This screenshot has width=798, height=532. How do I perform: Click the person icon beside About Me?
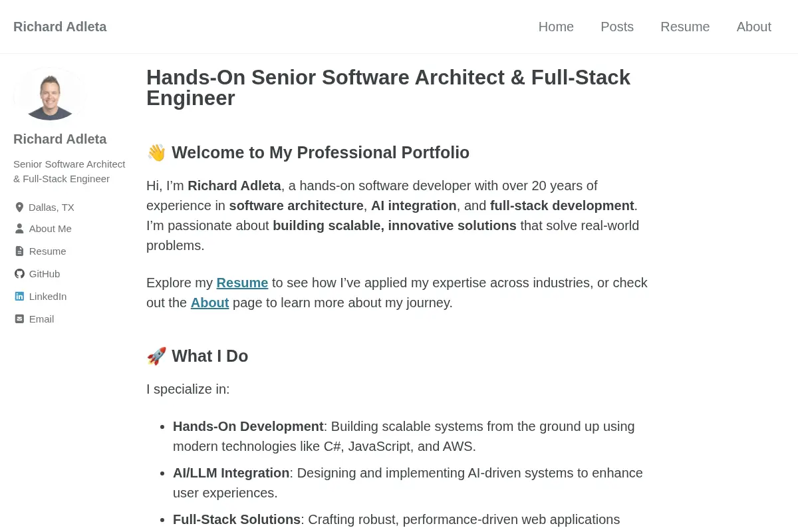coord(19,229)
